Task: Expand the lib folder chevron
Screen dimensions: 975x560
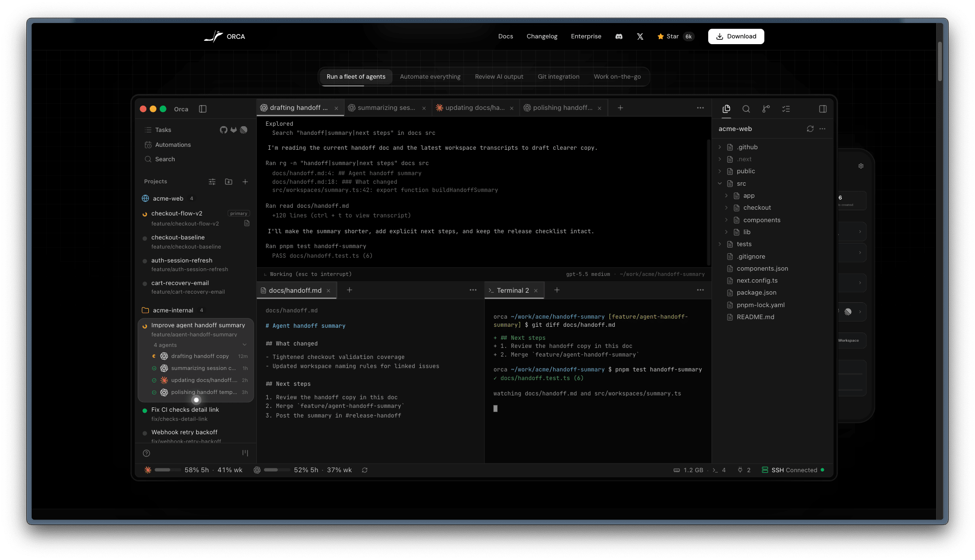Action: pos(726,232)
